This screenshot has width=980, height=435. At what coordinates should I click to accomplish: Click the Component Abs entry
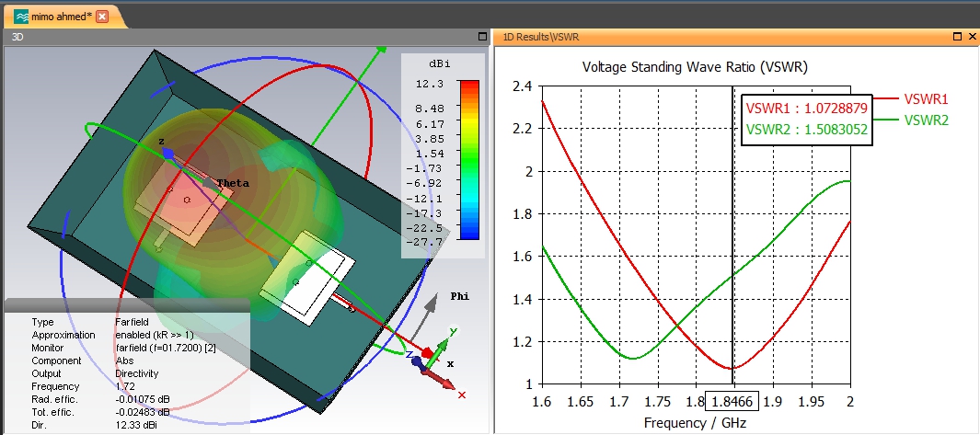pos(83,361)
